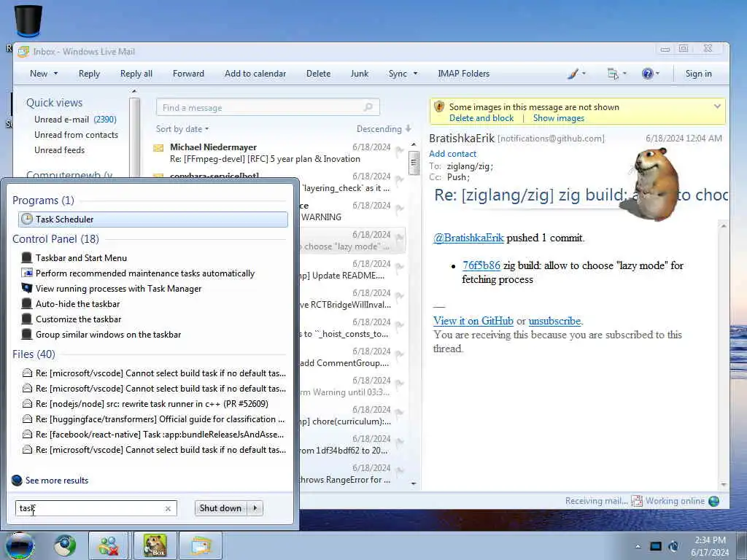The height and width of the screenshot is (560, 747).
Task: Clear the Start menu search box
Action: point(168,508)
